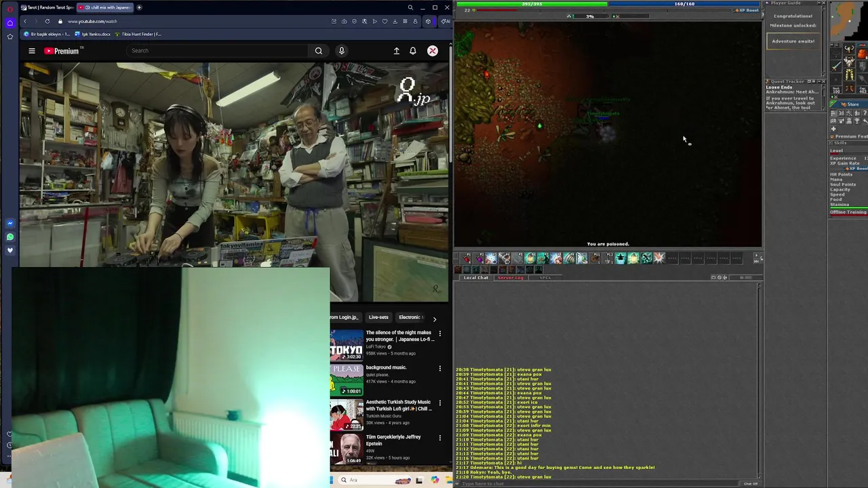
Task: Open Opera sidebar home icon
Action: pyautogui.click(x=9, y=23)
